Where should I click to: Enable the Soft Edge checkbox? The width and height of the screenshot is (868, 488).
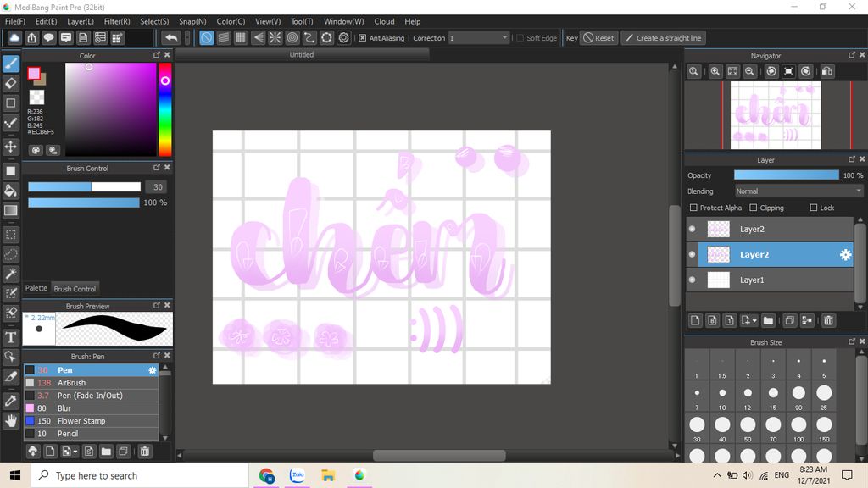point(520,38)
